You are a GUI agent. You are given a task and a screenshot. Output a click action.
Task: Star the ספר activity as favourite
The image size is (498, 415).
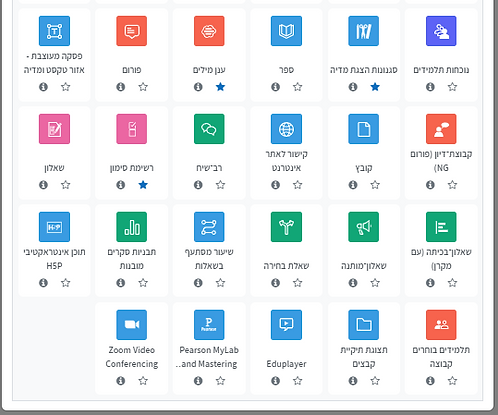[298, 87]
